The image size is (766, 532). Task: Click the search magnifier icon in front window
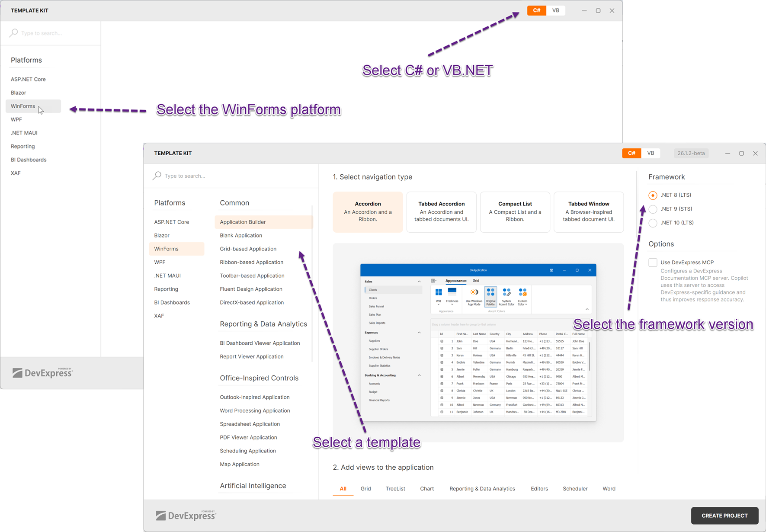point(157,176)
